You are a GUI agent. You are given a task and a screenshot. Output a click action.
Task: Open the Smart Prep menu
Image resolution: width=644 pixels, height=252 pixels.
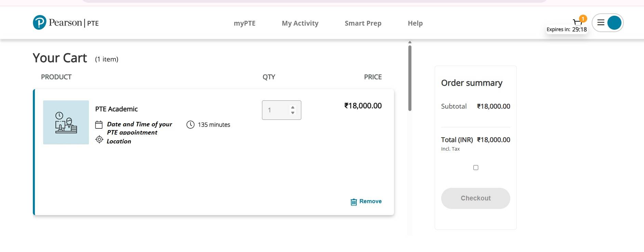(x=363, y=23)
